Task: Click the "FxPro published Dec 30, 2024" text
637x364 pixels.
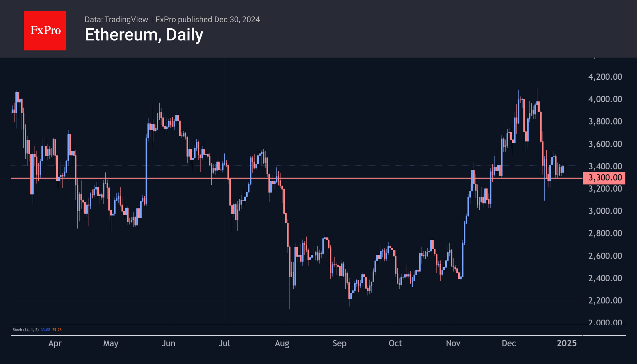Action: click(x=208, y=19)
